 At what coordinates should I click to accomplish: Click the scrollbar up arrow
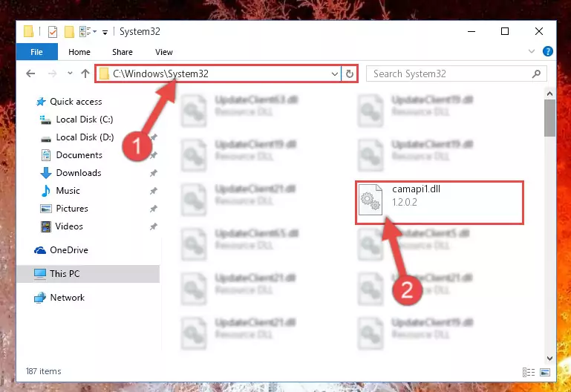[550, 94]
